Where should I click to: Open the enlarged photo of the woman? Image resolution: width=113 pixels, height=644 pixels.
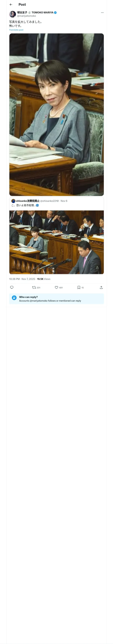click(x=57, y=115)
